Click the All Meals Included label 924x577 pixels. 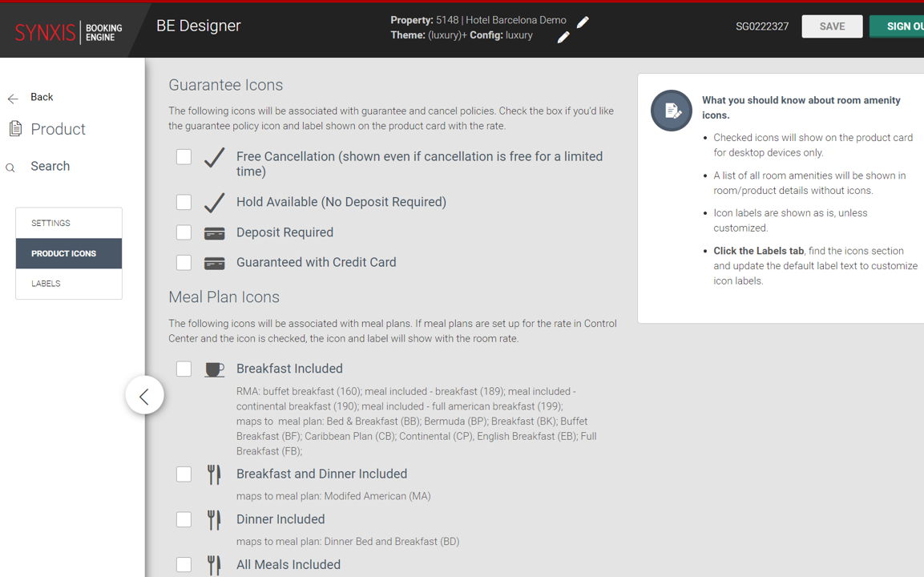pos(288,565)
